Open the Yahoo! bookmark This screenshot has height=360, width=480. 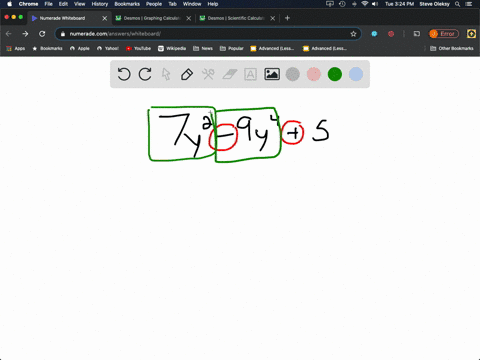[x=108, y=48]
